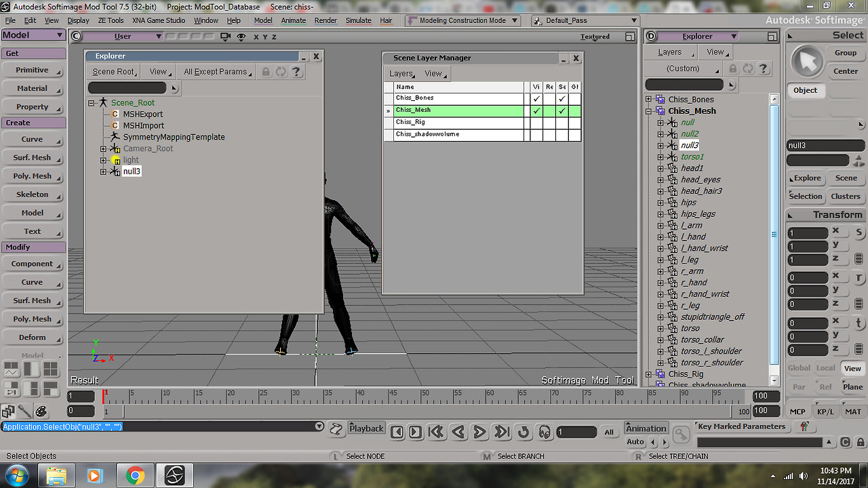Open help in floating Explorer toolbar
Screen dimensions: 868x488
click(x=296, y=72)
